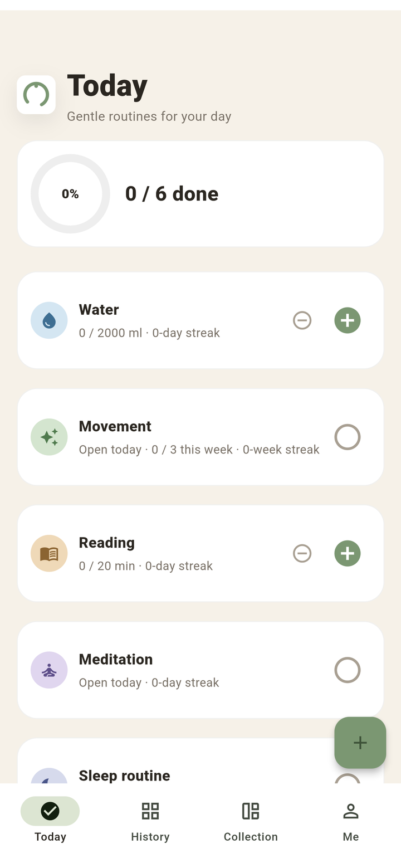Tap the blue water drop icon

(x=49, y=320)
